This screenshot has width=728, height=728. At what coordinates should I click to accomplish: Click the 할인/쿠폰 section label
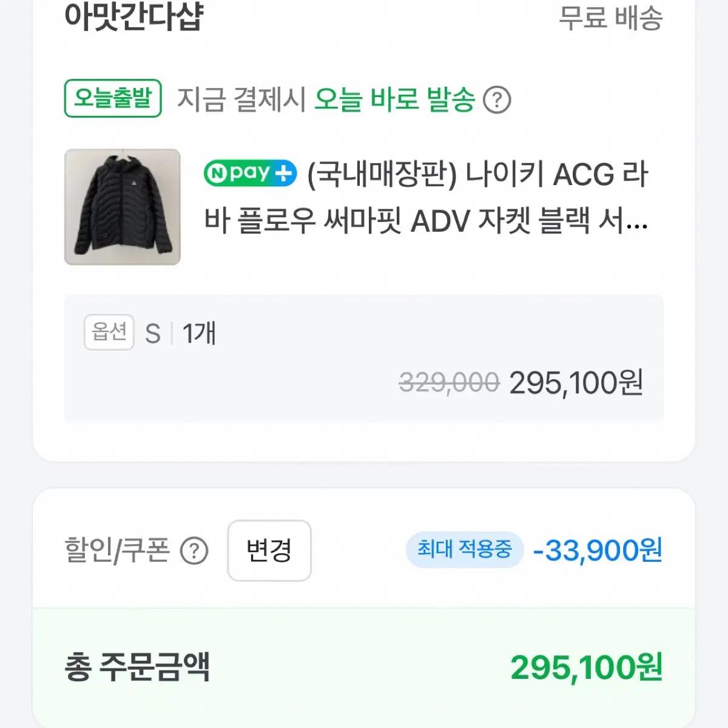click(x=117, y=550)
